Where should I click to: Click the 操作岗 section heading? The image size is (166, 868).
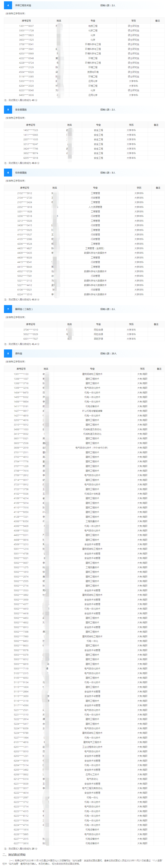pos(18,353)
